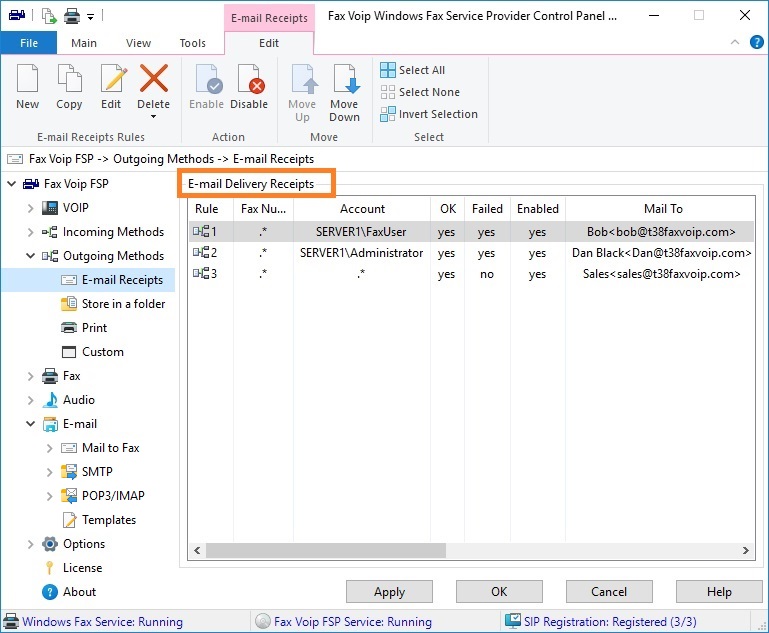Switch to the Edit tab
Image resolution: width=769 pixels, height=633 pixels.
pyautogui.click(x=269, y=43)
